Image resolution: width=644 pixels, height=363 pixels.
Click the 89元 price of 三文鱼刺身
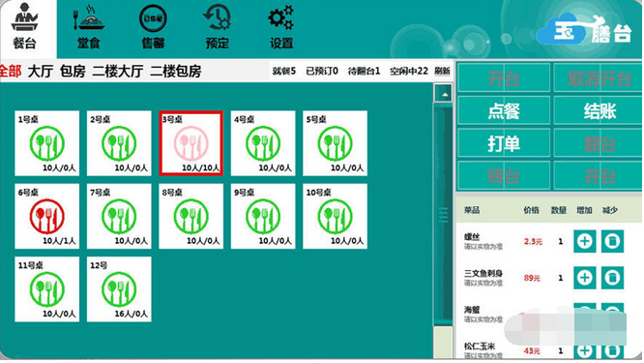coord(532,278)
